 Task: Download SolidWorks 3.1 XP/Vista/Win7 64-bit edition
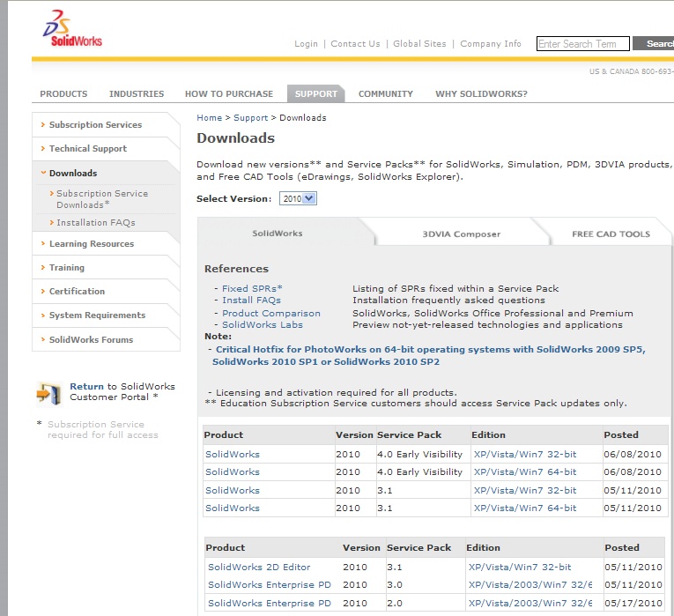[525, 508]
